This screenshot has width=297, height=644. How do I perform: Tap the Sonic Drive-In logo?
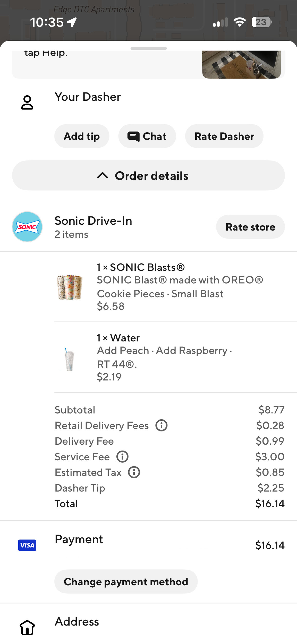pos(27,227)
